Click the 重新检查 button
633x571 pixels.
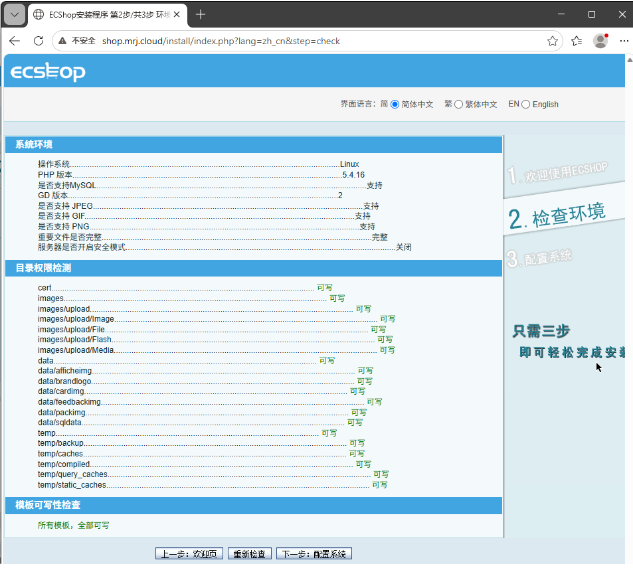click(x=249, y=554)
